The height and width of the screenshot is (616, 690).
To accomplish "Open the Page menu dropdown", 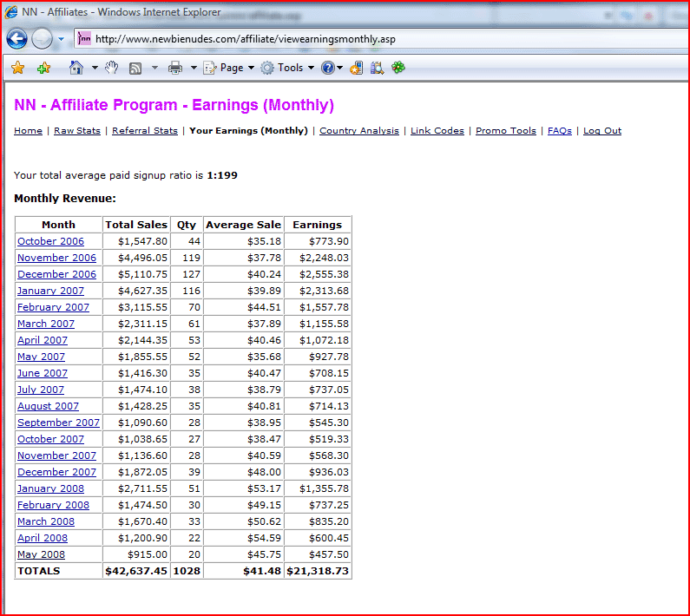I will point(228,68).
